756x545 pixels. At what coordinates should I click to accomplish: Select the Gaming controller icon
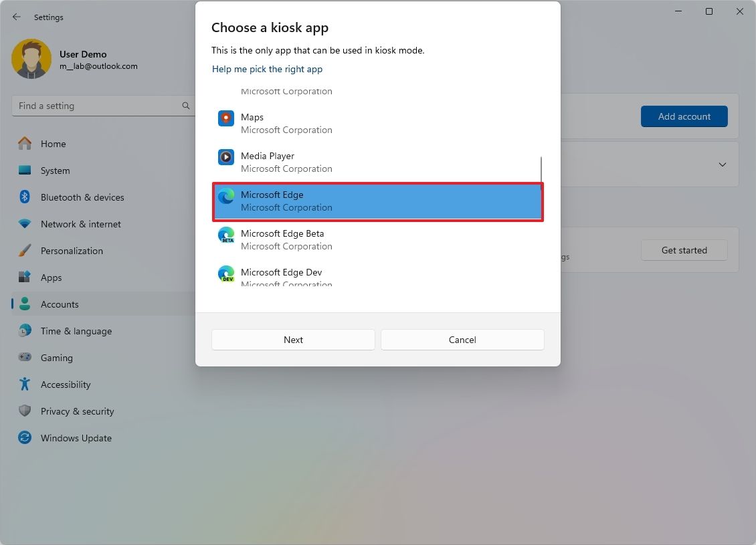[x=24, y=358]
